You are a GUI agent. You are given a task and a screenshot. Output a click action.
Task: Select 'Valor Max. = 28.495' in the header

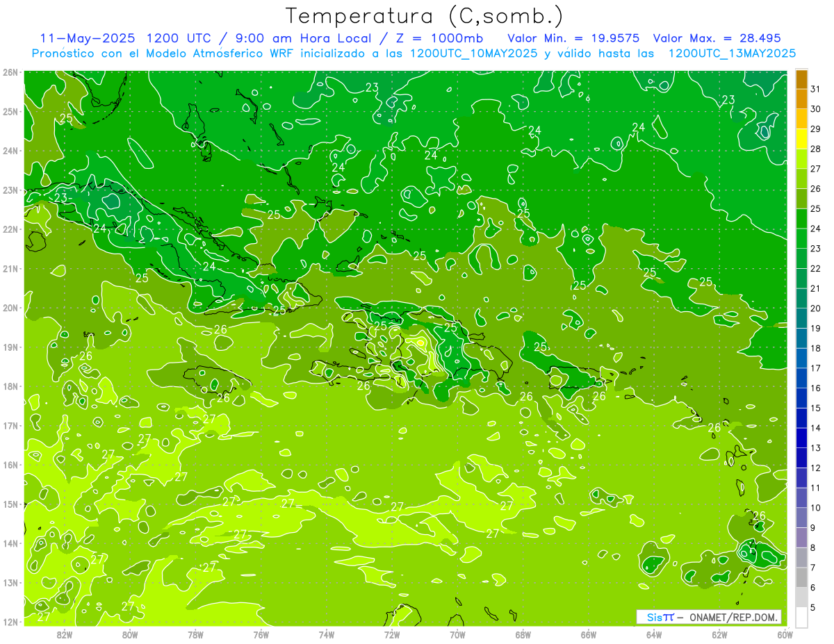click(717, 38)
